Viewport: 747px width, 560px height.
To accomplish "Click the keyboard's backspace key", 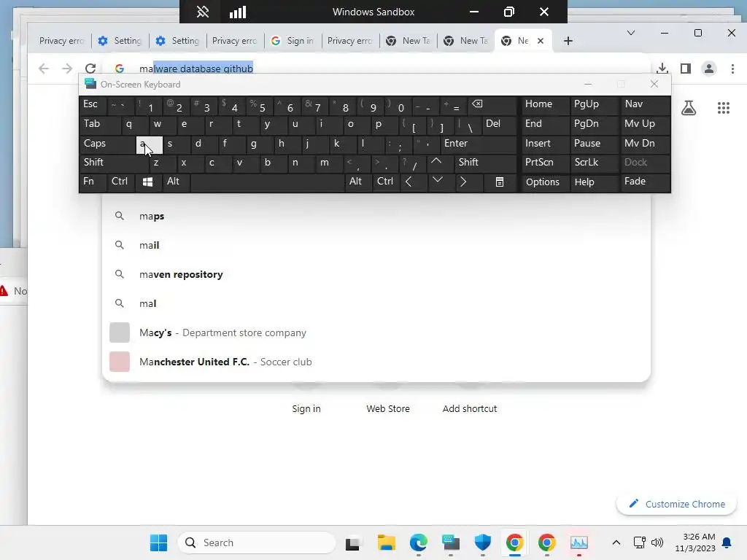I will [x=491, y=105].
